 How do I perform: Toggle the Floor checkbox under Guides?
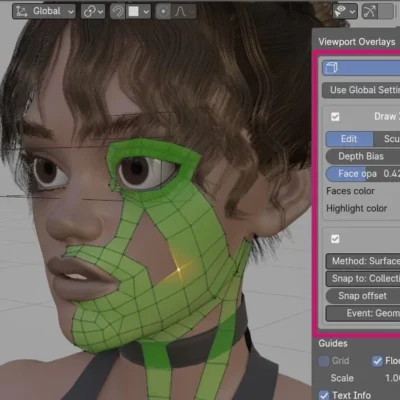tap(377, 361)
